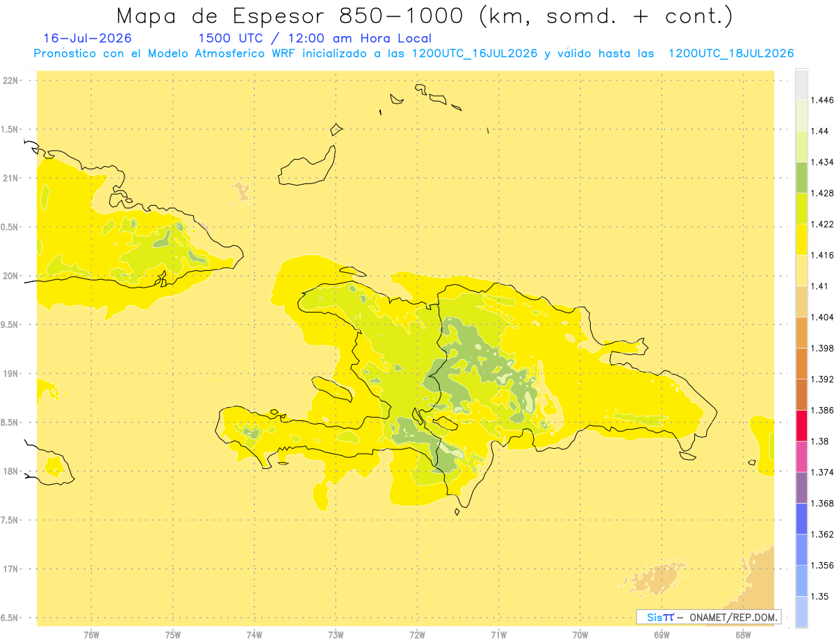Click the 6.5N latitude label
The width and height of the screenshot is (834, 644).
(10, 618)
